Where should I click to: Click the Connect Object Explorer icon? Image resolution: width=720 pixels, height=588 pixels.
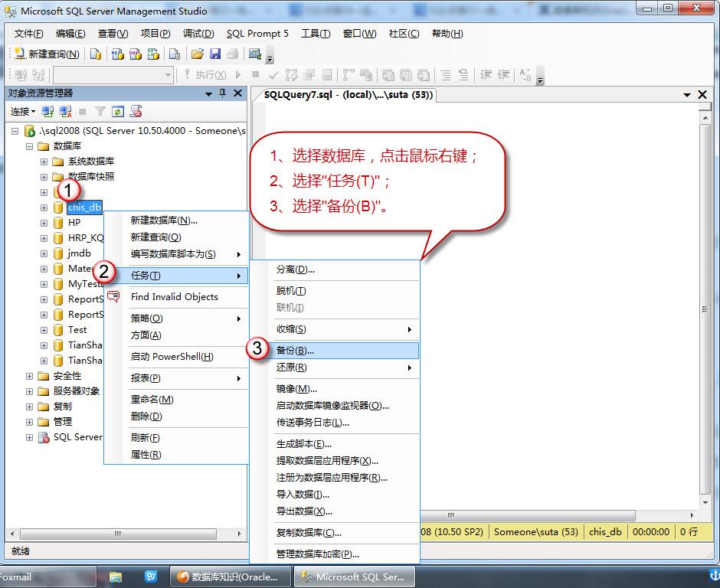click(x=47, y=112)
